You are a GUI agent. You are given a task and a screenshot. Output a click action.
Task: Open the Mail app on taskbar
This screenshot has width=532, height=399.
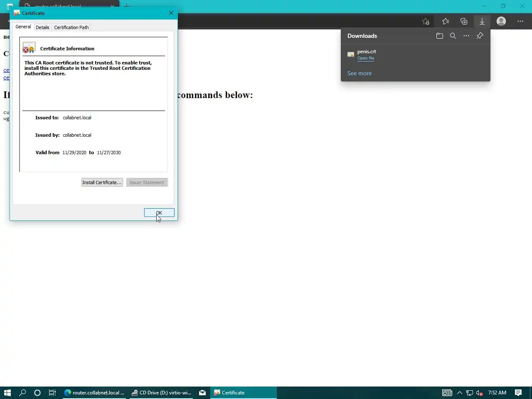(202, 392)
